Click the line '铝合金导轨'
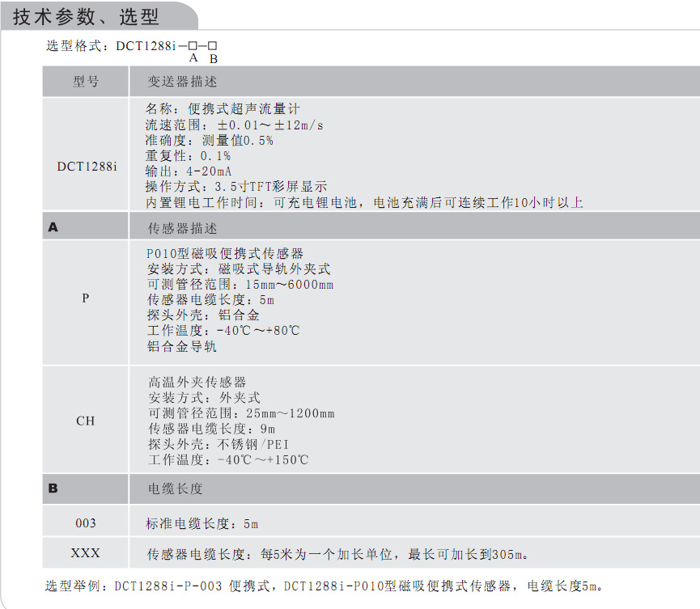This screenshot has height=609, width=700. pos(182,346)
